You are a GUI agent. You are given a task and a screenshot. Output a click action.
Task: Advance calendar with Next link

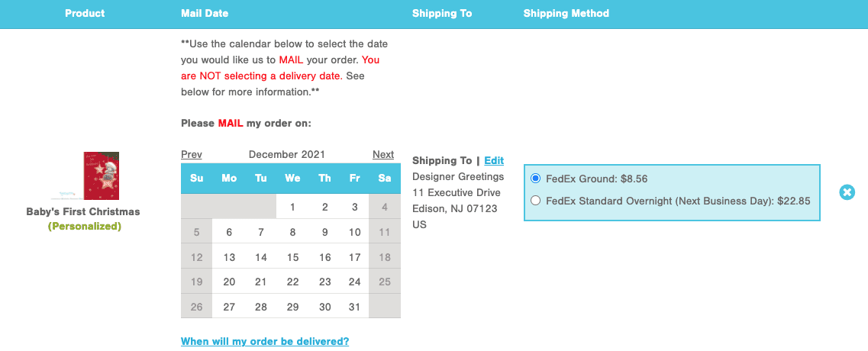pyautogui.click(x=383, y=154)
